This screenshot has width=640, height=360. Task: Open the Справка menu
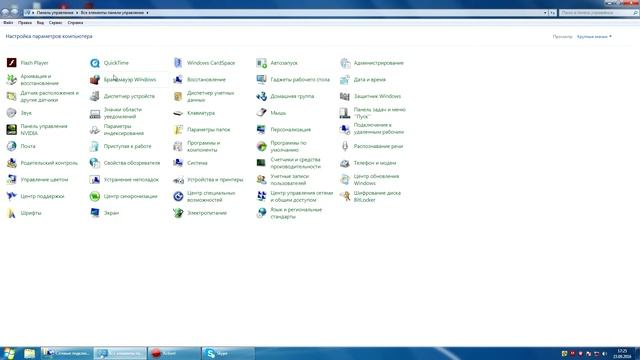[x=76, y=23]
